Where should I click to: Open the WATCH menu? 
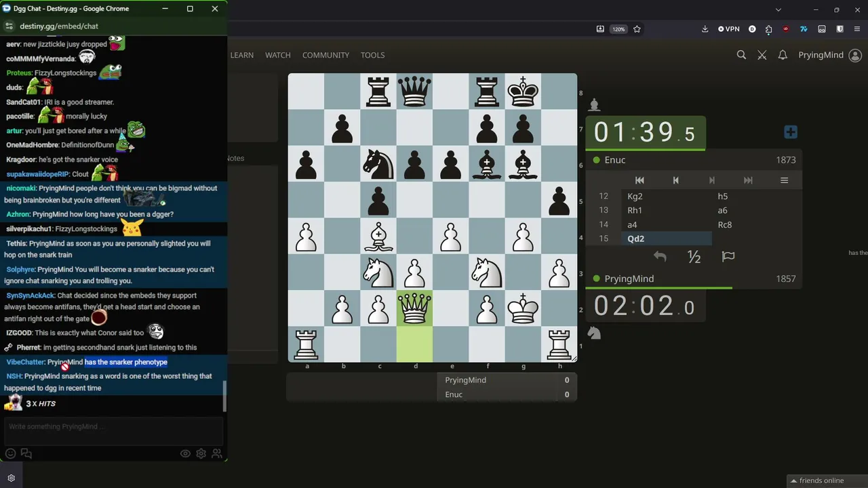click(278, 55)
